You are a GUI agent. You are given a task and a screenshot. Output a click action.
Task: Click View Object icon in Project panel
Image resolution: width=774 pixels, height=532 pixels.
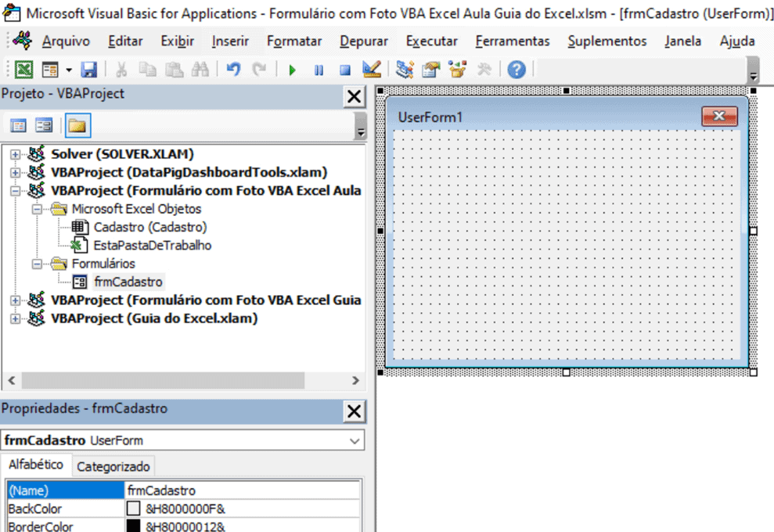pos(44,125)
